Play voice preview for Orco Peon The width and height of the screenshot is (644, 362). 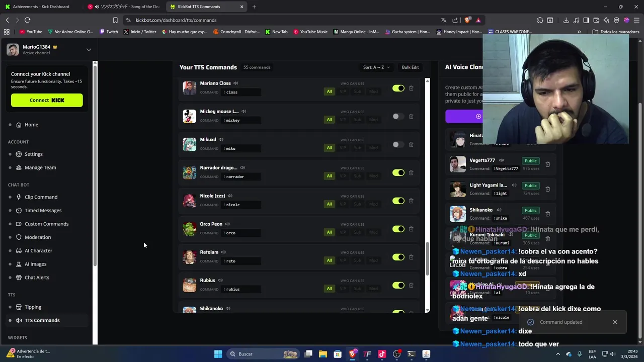tap(227, 224)
